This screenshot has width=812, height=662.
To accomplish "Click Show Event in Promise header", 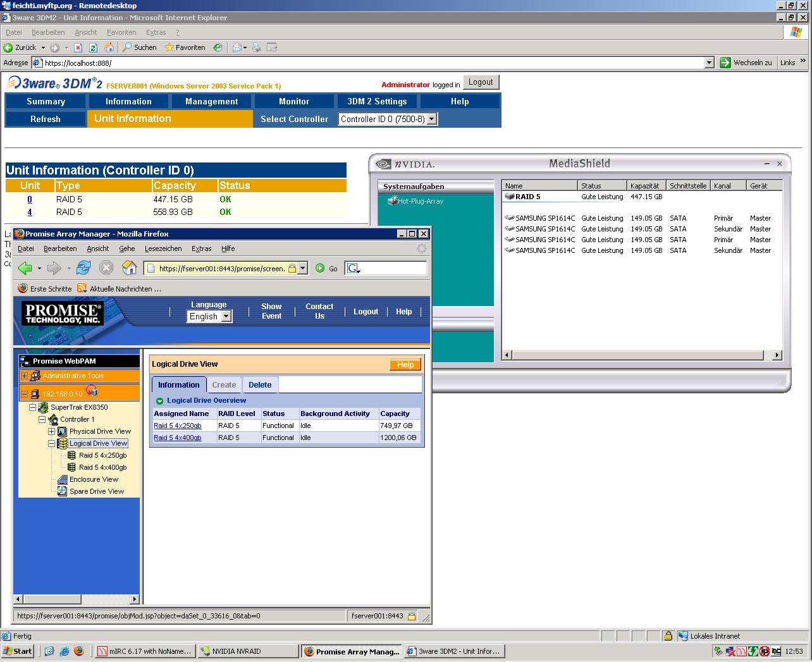I will coord(271,311).
